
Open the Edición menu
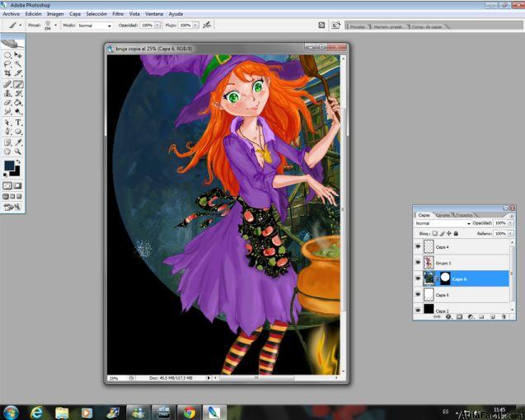coord(34,14)
